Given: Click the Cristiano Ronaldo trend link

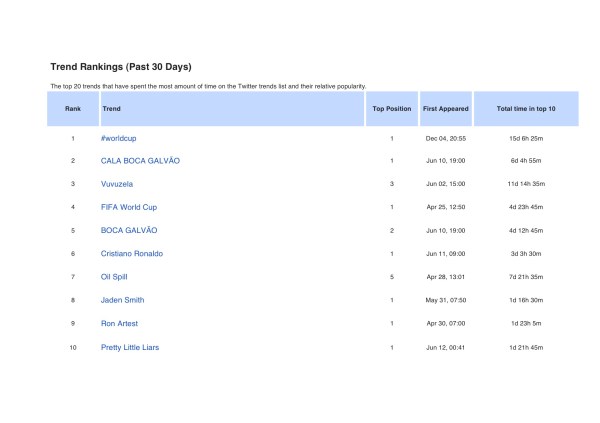Looking at the screenshot, I should 131,254.
